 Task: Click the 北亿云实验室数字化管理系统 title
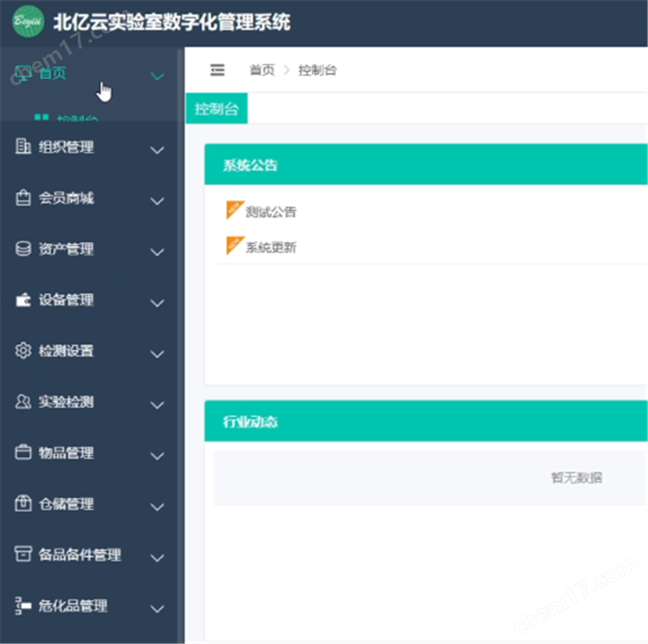point(172,22)
